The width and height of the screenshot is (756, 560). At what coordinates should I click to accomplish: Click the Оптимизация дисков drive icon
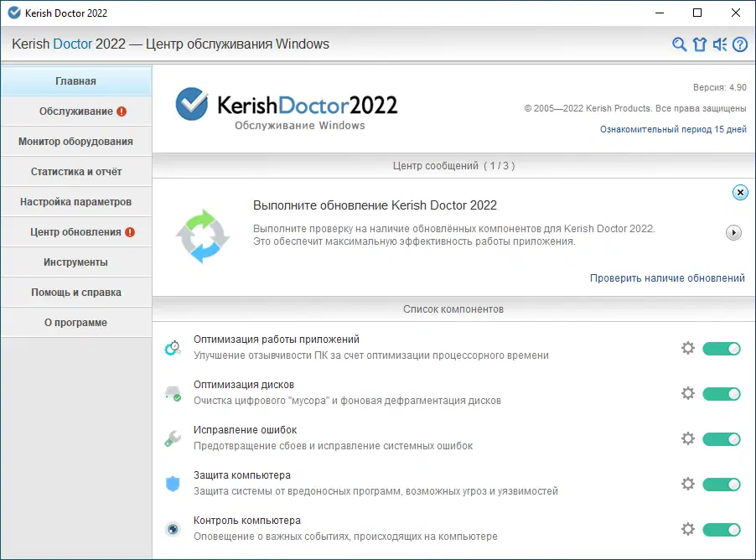pos(173,393)
